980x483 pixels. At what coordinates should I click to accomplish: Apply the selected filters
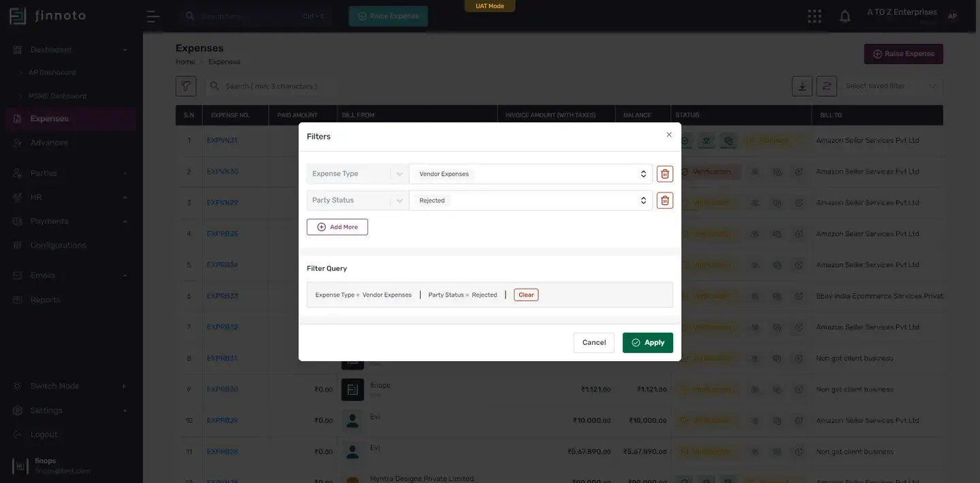click(x=648, y=343)
